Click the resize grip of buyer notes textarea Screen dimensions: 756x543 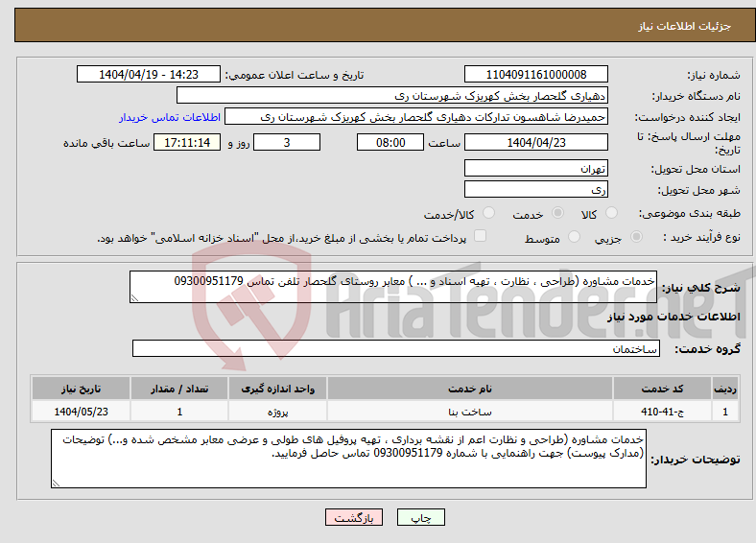(56, 483)
